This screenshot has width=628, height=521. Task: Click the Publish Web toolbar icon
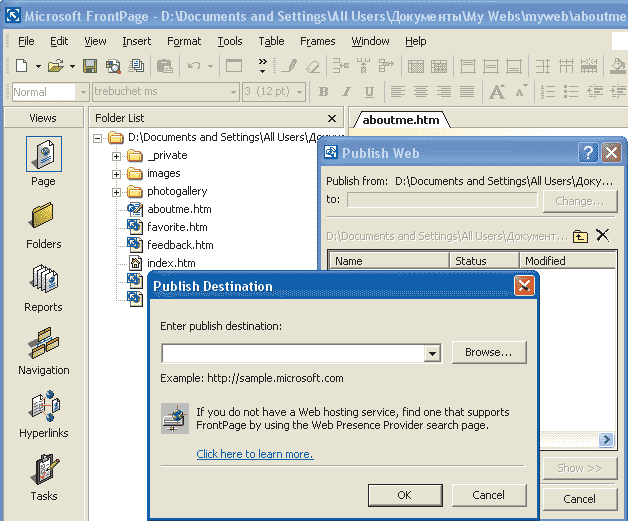point(137,66)
